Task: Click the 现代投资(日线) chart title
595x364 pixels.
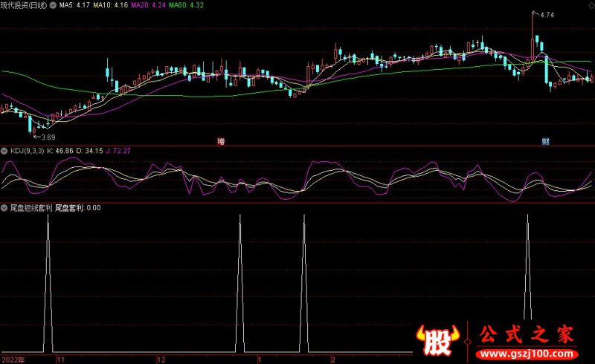Action: [x=24, y=5]
